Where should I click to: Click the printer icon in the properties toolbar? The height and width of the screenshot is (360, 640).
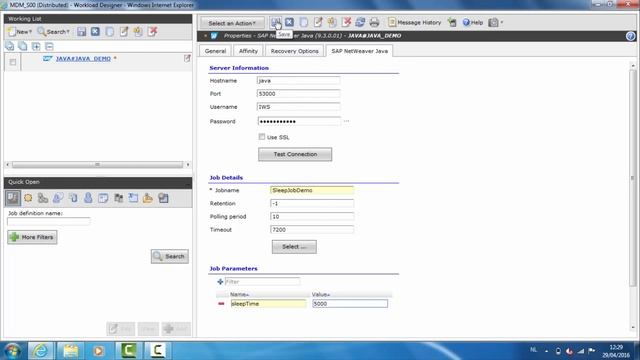click(x=374, y=22)
